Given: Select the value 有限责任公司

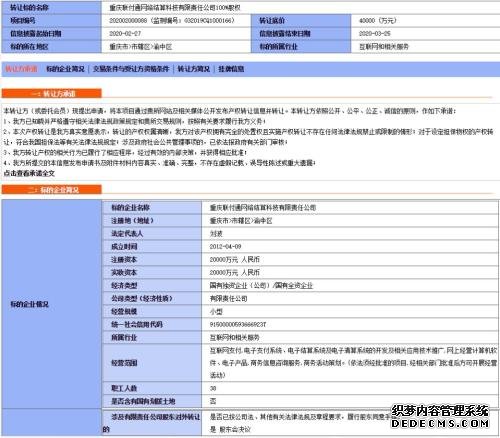Looking at the screenshot, I should click(228, 299).
